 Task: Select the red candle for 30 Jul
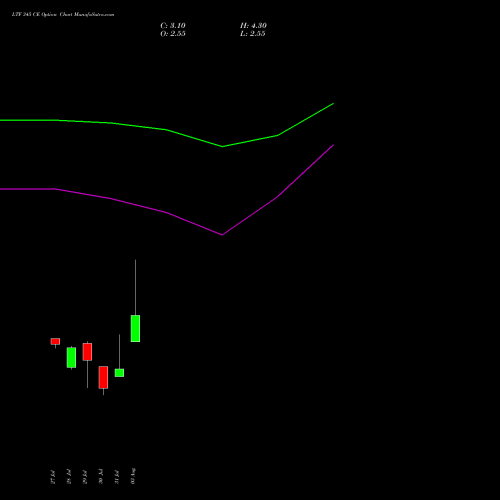103,377
